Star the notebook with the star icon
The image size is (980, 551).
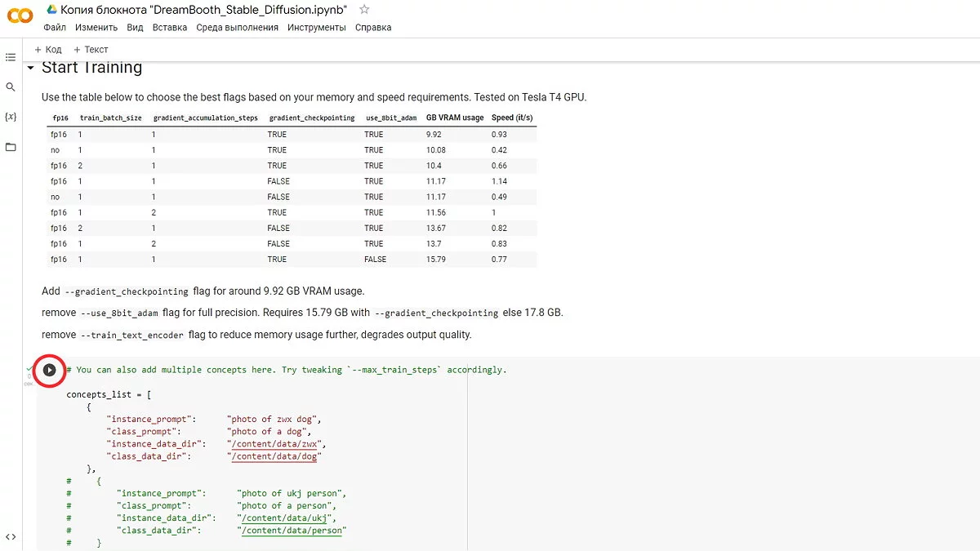364,10
